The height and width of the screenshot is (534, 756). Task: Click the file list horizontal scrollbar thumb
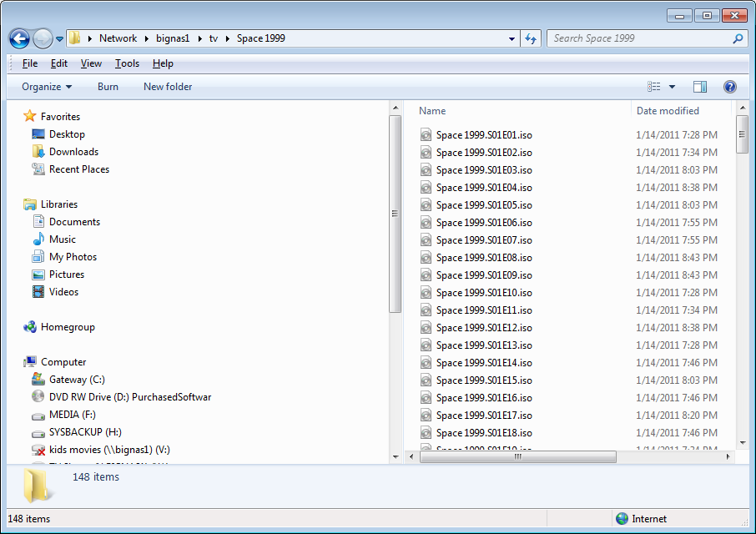[518, 456]
